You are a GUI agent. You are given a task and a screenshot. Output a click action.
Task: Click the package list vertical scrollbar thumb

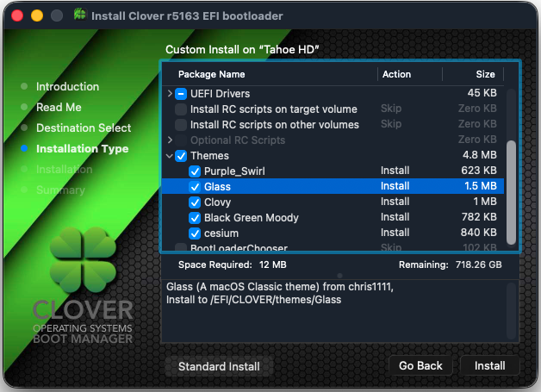(x=511, y=192)
